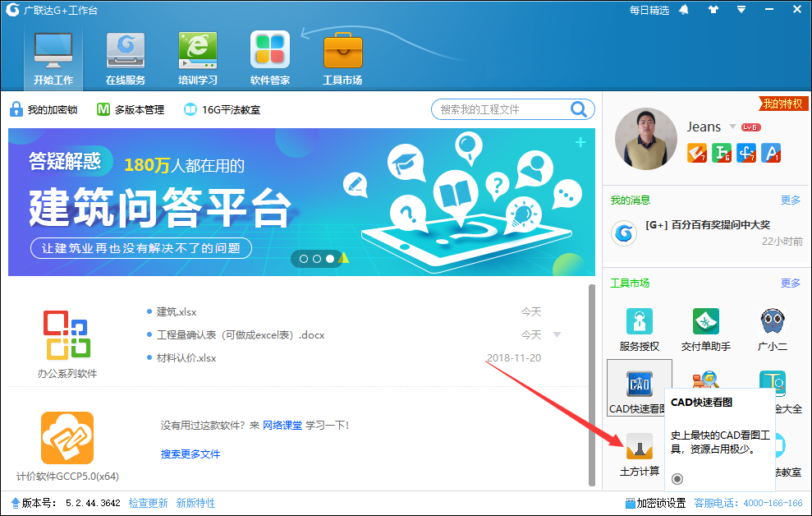Click the blue-red A badge icon
Viewport: 812px width, 516px height.
click(x=771, y=153)
